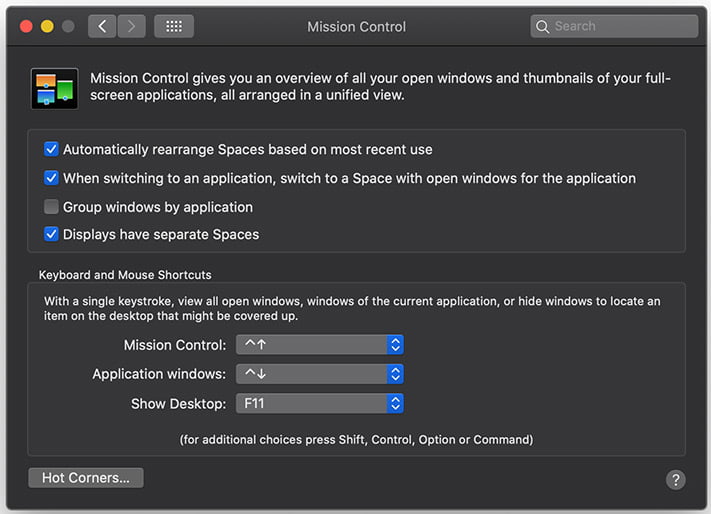The image size is (711, 514).
Task: Open the Show Desktop F11 dropdown
Action: [320, 403]
